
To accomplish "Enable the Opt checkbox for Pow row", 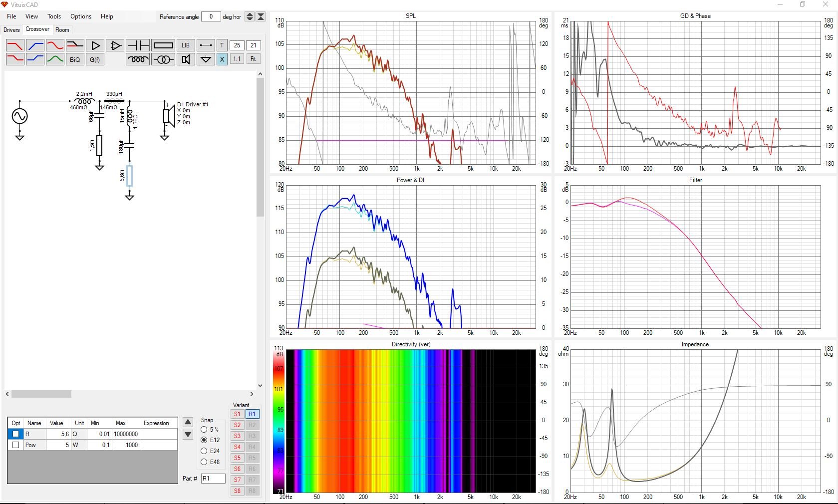I will [16, 445].
